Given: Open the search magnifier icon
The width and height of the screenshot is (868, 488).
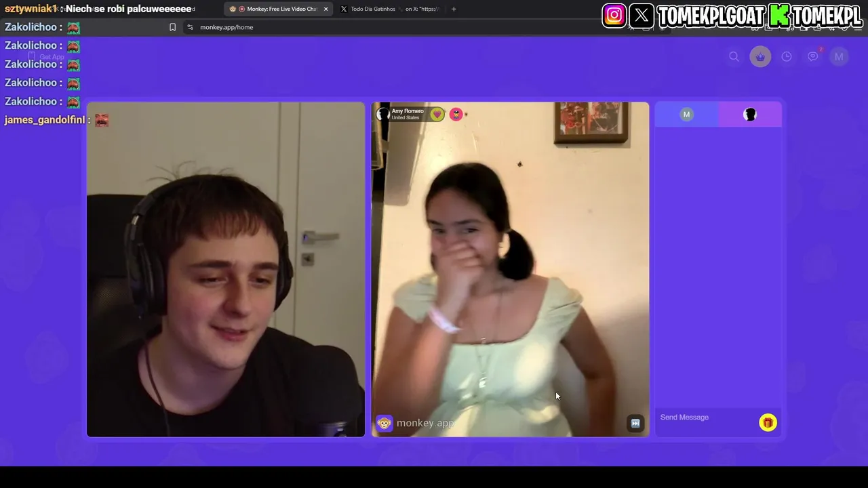Looking at the screenshot, I should click(734, 57).
